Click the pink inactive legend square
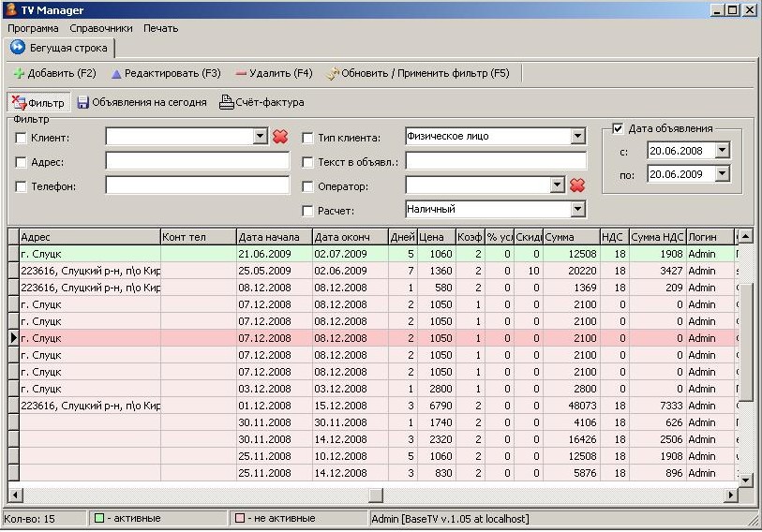The image size is (762, 532). pos(240,518)
